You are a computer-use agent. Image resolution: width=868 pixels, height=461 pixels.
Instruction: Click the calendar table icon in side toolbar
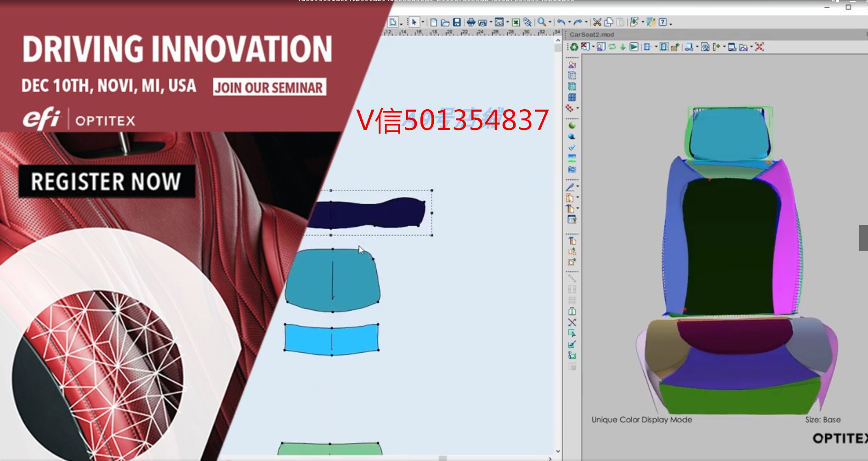(572, 219)
